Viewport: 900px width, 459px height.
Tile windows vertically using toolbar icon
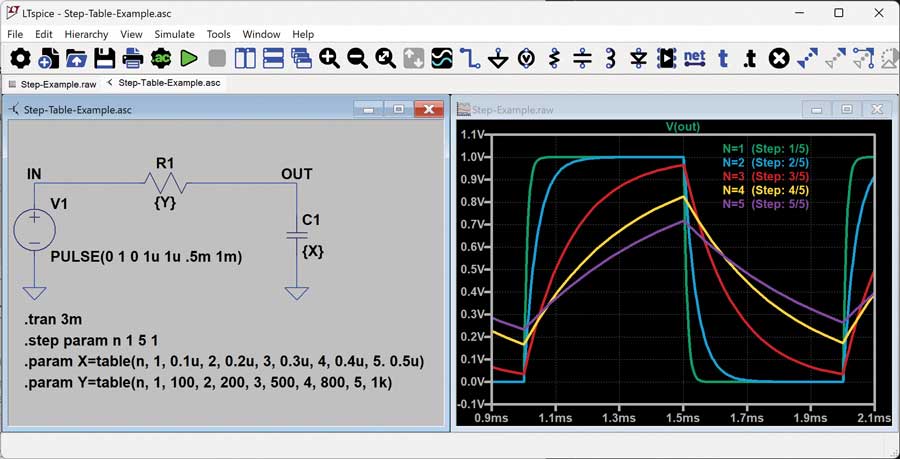pos(245,59)
